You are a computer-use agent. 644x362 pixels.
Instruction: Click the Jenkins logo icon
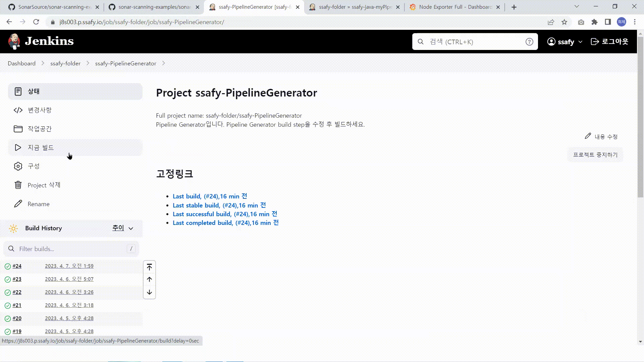click(14, 41)
